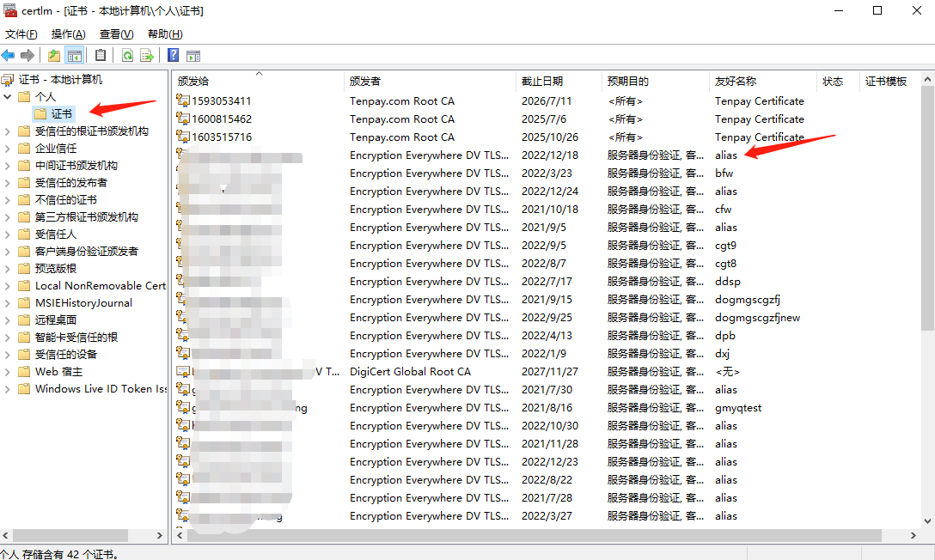Image resolution: width=935 pixels, height=560 pixels.
Task: Open the 文件(F) menu
Action: click(x=21, y=34)
